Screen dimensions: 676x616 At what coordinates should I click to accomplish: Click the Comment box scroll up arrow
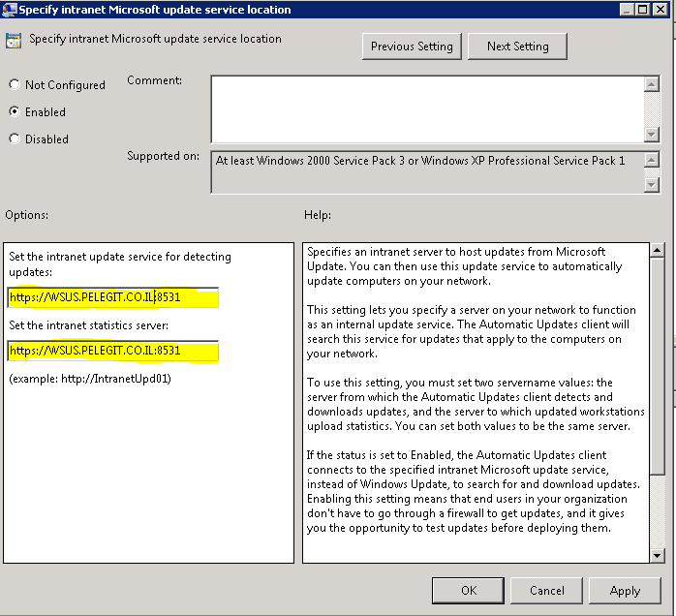click(x=652, y=84)
